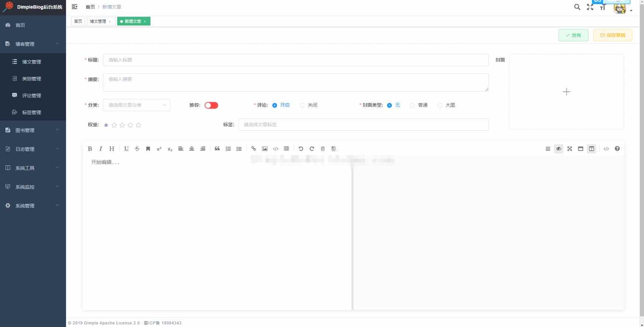Expand the 系统工具 menu
Image resolution: width=644 pixels, height=327 pixels.
coord(33,168)
